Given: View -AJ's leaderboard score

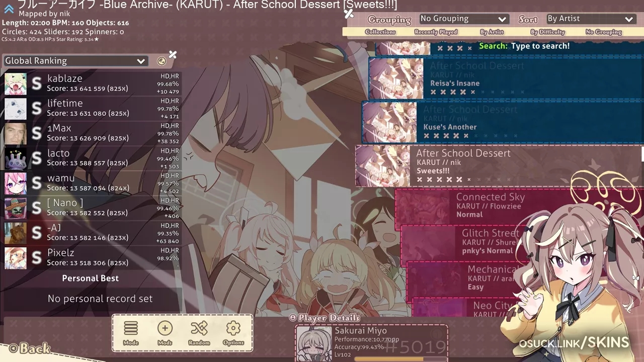Looking at the screenshot, I should (92, 233).
